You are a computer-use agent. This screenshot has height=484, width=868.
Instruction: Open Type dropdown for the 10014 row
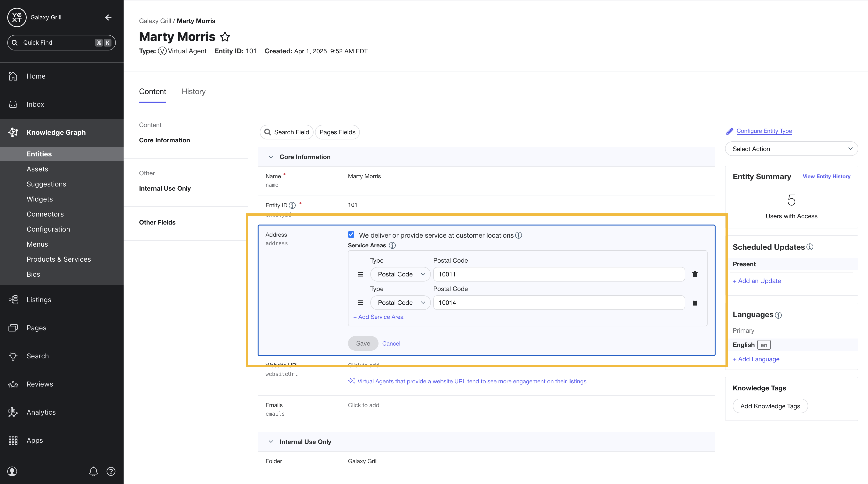pos(400,303)
